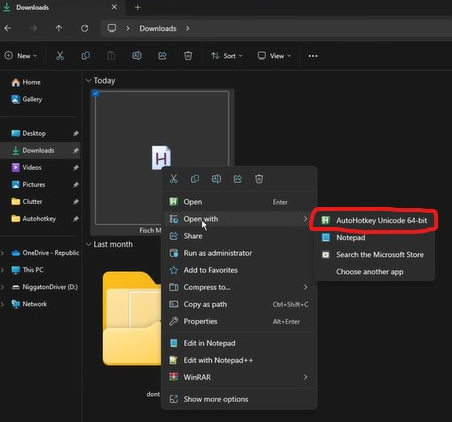
Task: Share the file via the context menu share icon
Action: pos(238,179)
